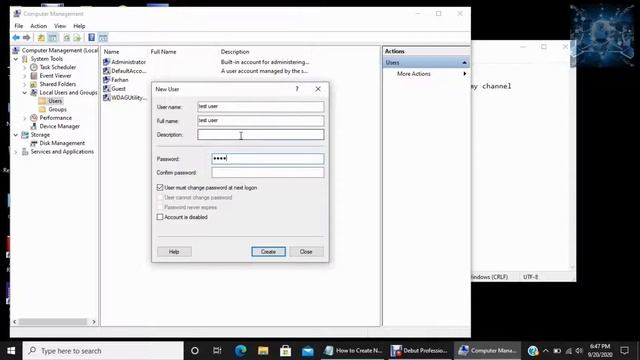Uncheck User must change password at next logon

coord(160,188)
